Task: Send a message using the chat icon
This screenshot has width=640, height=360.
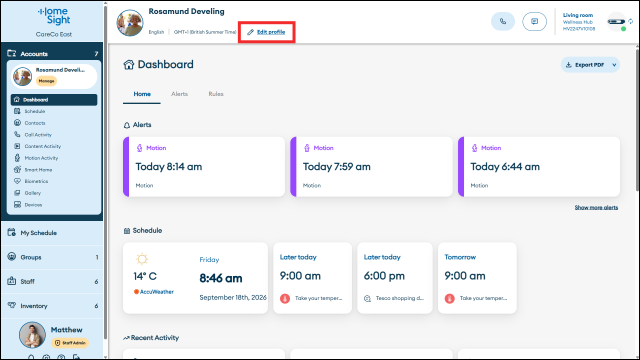Action: tap(534, 22)
